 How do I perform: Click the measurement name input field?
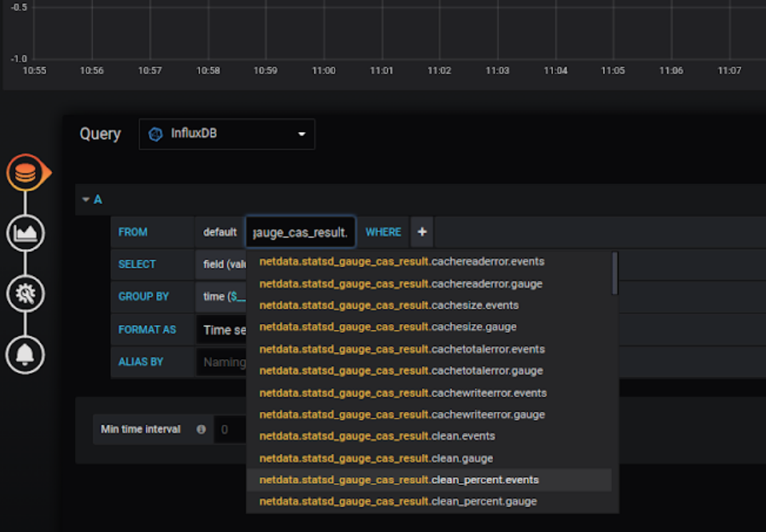tap(300, 232)
